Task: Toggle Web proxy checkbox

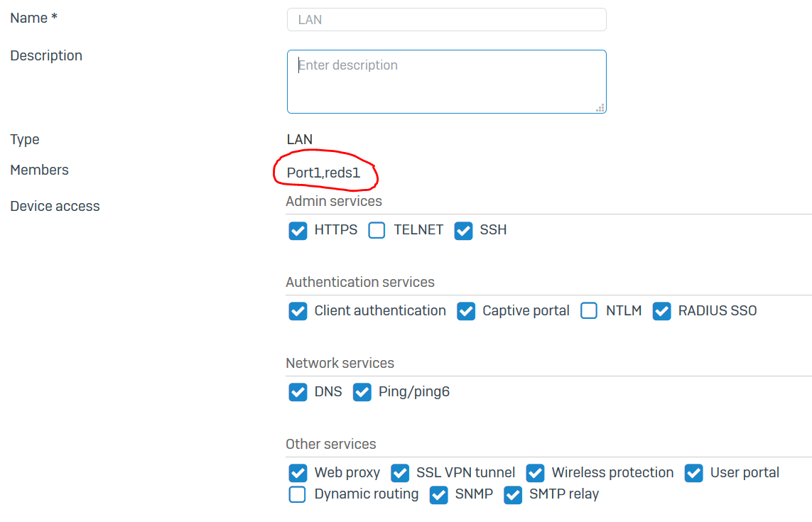Action: click(x=298, y=474)
